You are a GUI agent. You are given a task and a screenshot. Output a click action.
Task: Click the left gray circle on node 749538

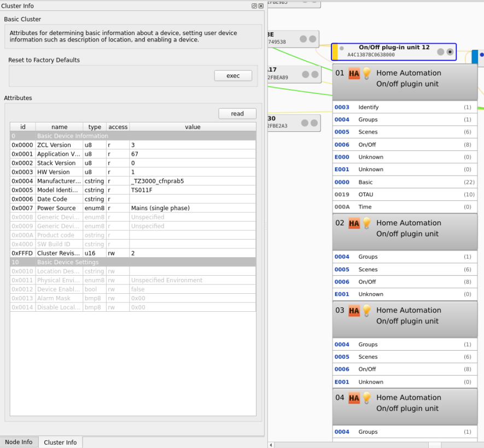click(304, 39)
